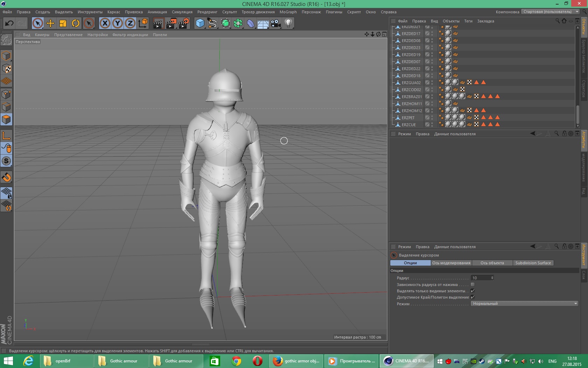The height and width of the screenshot is (368, 588).
Task: Toggle the Enable Snap magnet icon
Action: pos(6,177)
